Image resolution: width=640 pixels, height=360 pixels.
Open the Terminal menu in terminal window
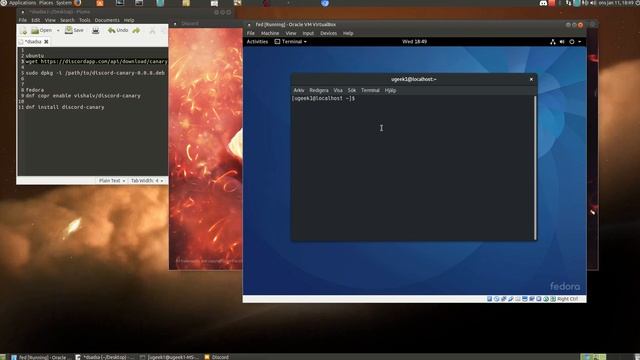370,91
